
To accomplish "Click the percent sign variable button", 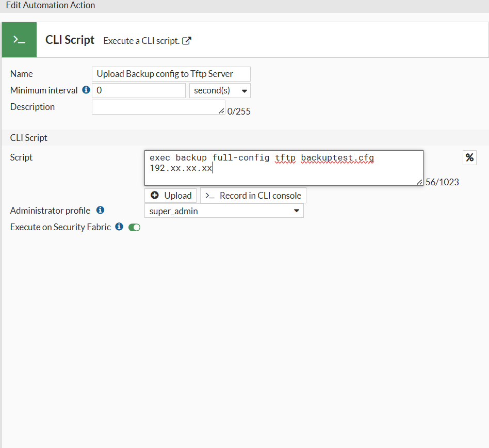I will tap(469, 157).
